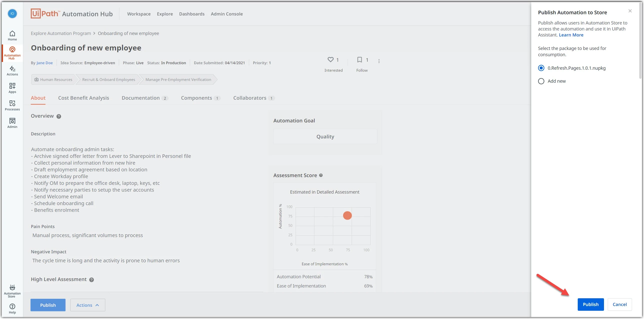644x319 pixels.
Task: Click the Ease of Implementation 69% row
Action: point(325,286)
